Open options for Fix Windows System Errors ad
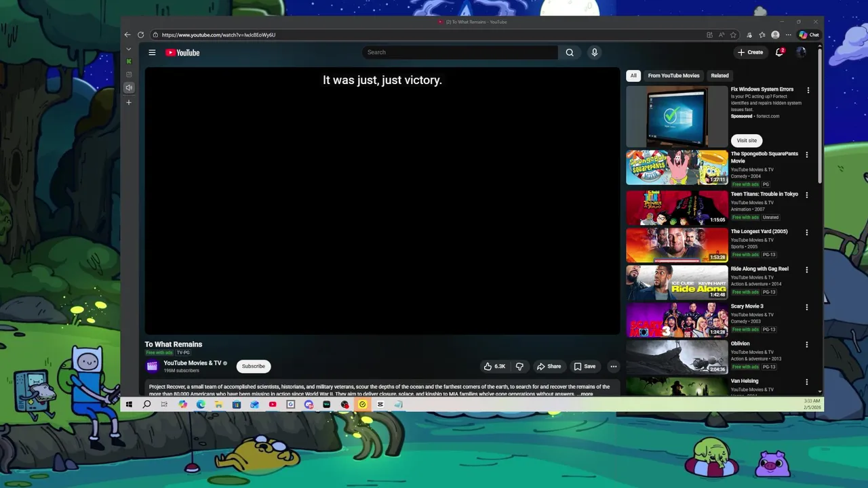This screenshot has width=868, height=488. (808, 90)
